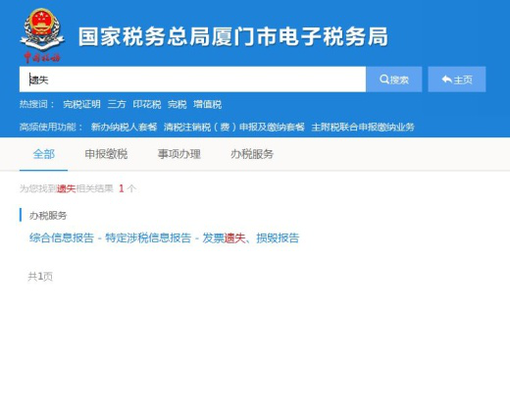This screenshot has height=420, width=510.
Task: Select hot search term 印花税
Action: coord(147,104)
